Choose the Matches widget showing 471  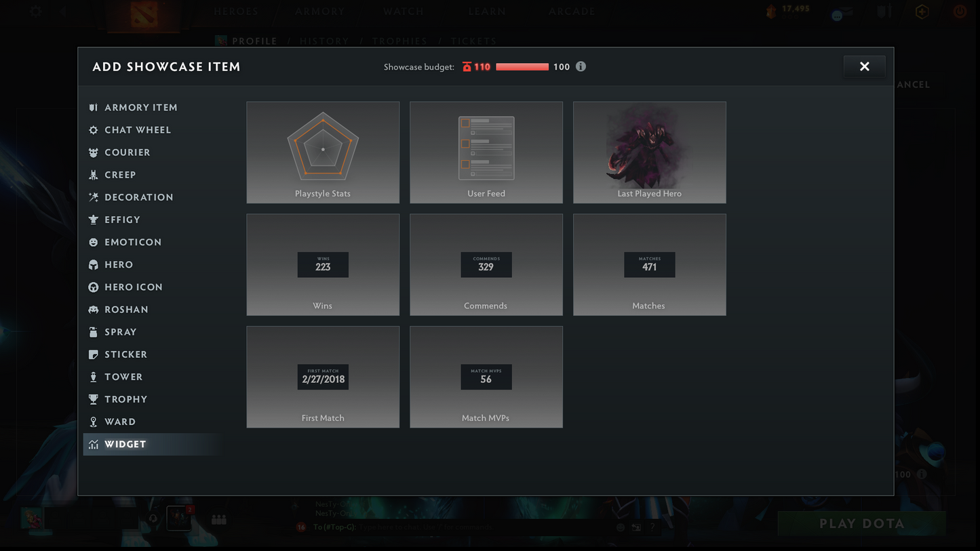coord(650,265)
